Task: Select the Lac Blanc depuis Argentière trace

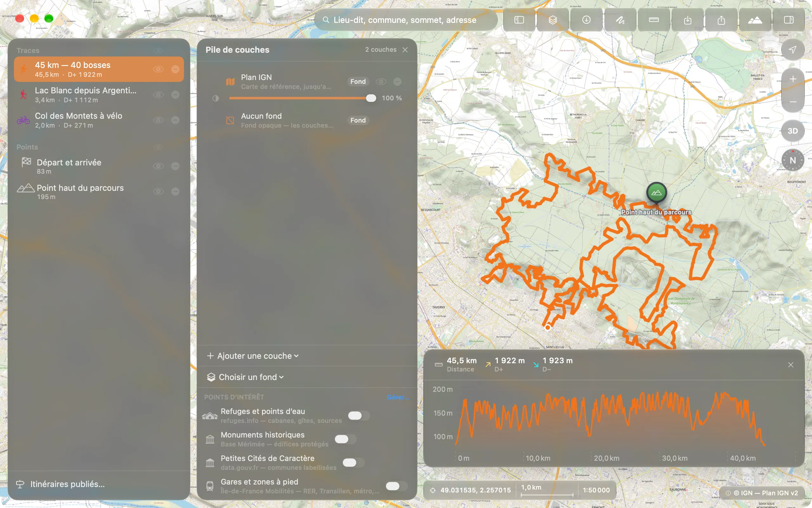Action: [99, 95]
